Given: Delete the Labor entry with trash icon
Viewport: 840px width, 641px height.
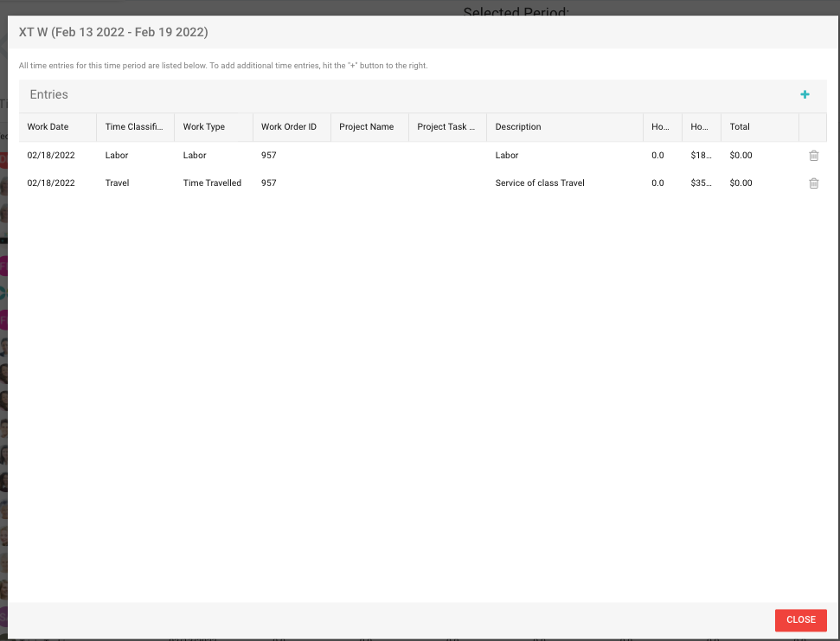Looking at the screenshot, I should 813,156.
